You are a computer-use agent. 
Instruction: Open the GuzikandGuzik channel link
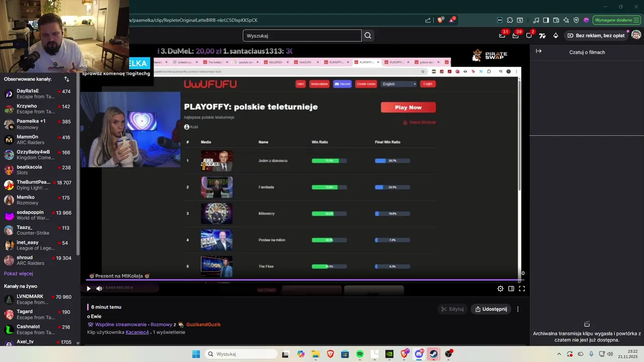[x=203, y=324]
